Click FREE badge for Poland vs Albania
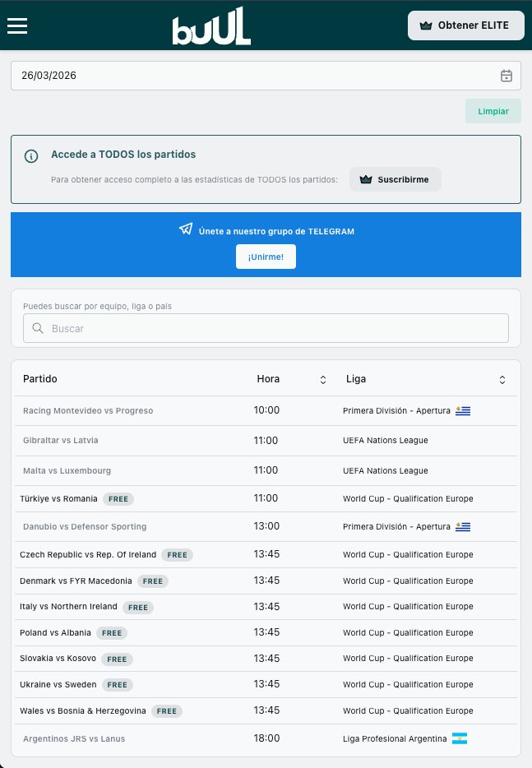 112,633
